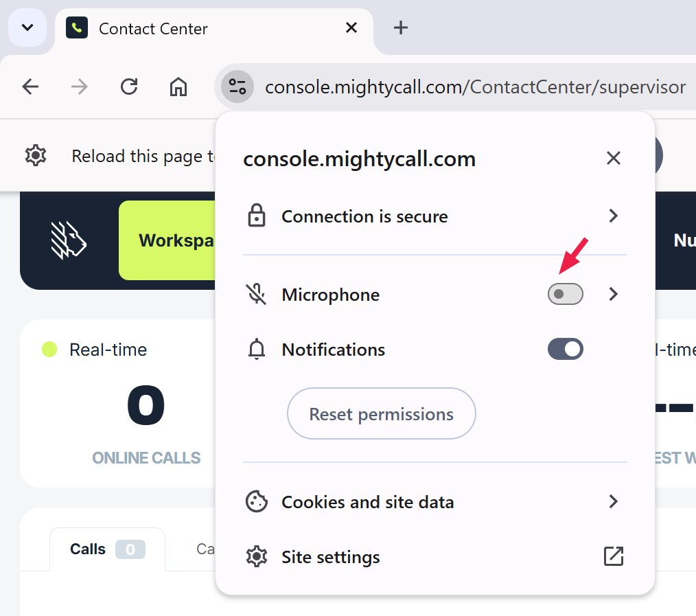Enable the Microphone permission toggle
The width and height of the screenshot is (696, 616).
click(x=565, y=295)
